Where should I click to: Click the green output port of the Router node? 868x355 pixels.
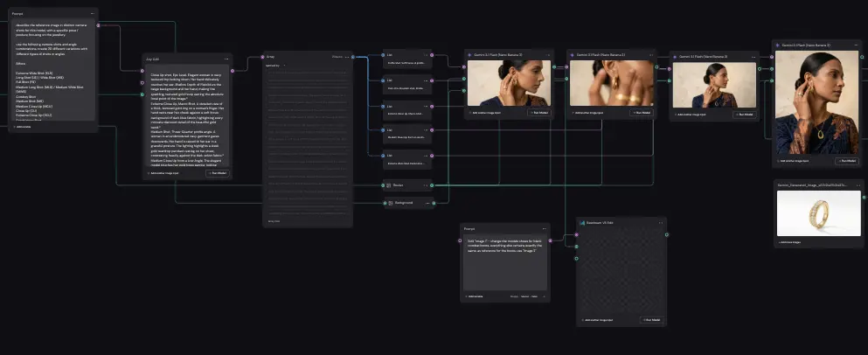(x=432, y=185)
